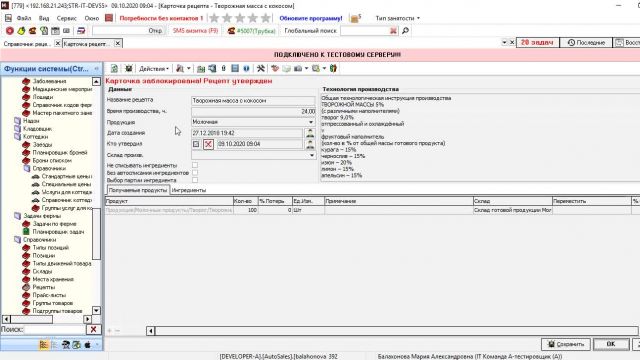Open the Сервис menu

[67, 18]
